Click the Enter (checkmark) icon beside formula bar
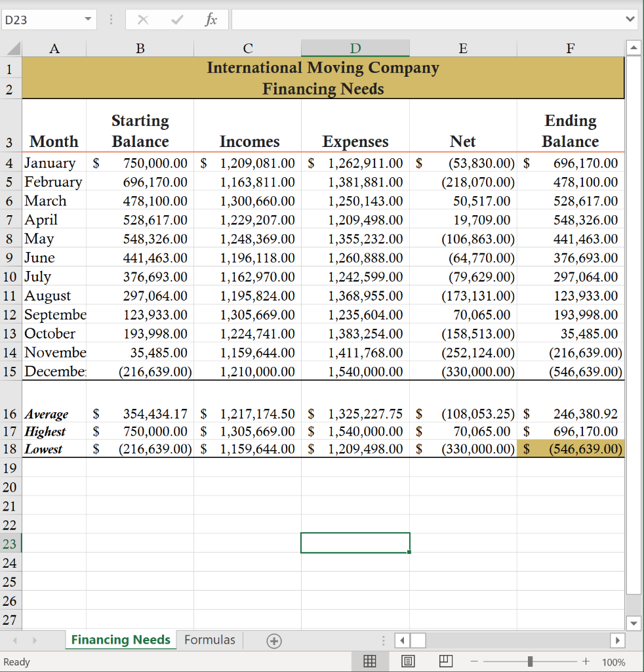Image resolution: width=644 pixels, height=672 pixels. [177, 19]
